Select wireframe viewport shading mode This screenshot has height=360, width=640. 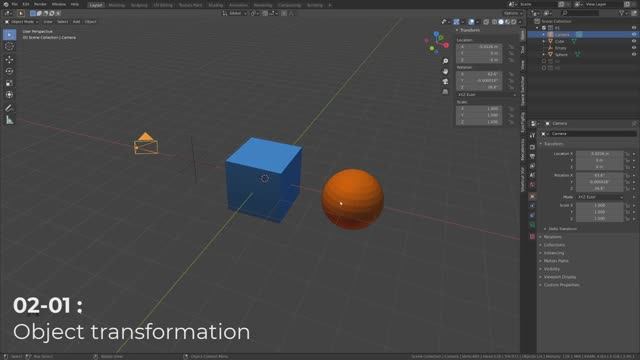tap(494, 22)
